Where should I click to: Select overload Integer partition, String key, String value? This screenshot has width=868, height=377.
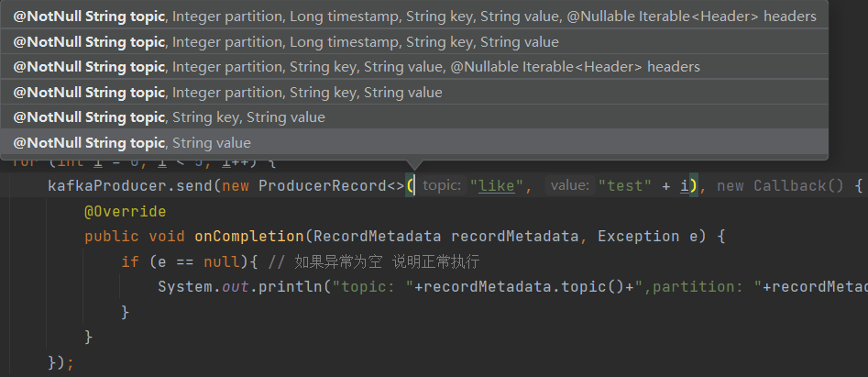(414, 93)
